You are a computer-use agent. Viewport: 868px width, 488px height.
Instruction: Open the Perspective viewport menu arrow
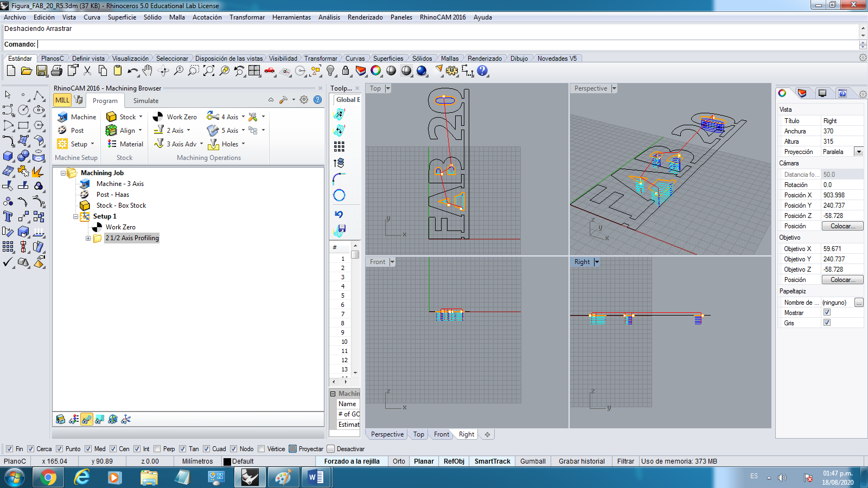click(x=614, y=88)
